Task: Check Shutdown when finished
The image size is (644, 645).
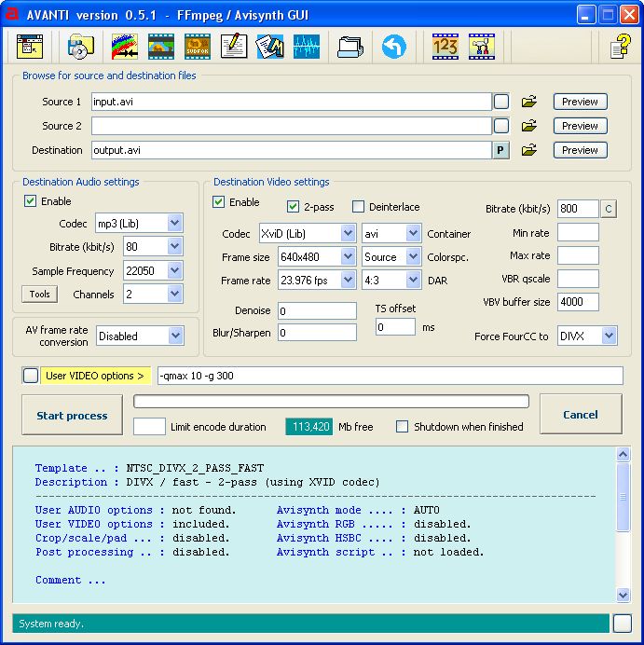Action: click(402, 427)
